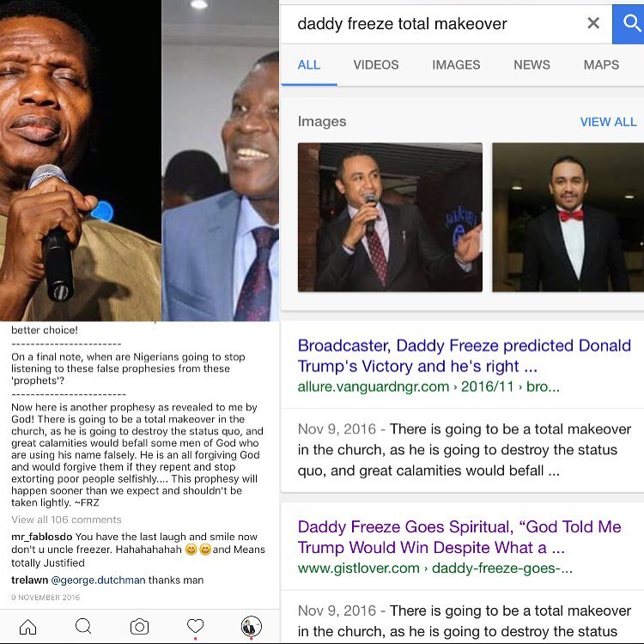Tap the Instagram home icon
644x644 pixels.
point(28,627)
